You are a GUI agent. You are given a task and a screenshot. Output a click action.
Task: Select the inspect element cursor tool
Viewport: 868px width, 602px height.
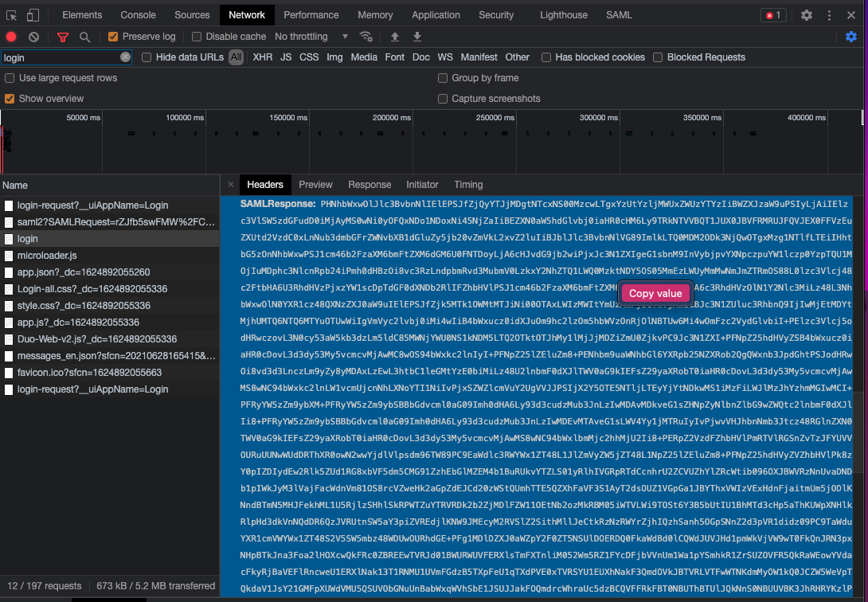click(10, 14)
